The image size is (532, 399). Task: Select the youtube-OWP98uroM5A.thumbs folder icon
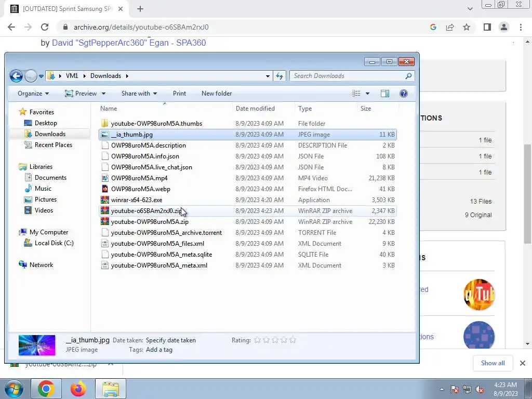pos(105,124)
